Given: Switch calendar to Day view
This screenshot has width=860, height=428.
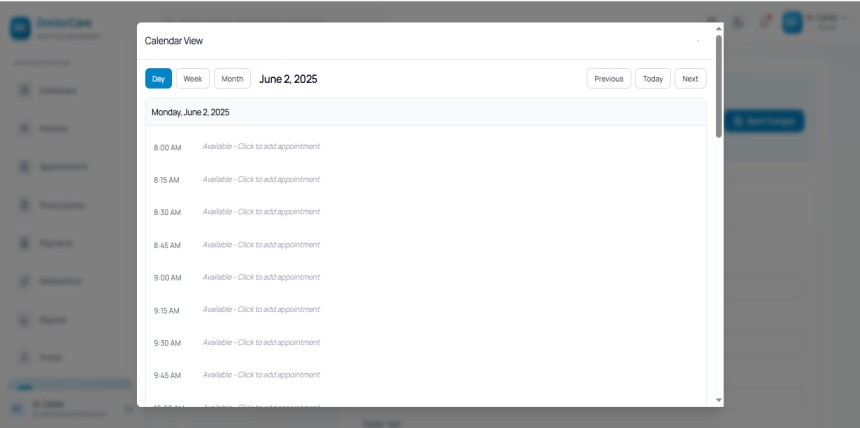Looking at the screenshot, I should [x=159, y=78].
